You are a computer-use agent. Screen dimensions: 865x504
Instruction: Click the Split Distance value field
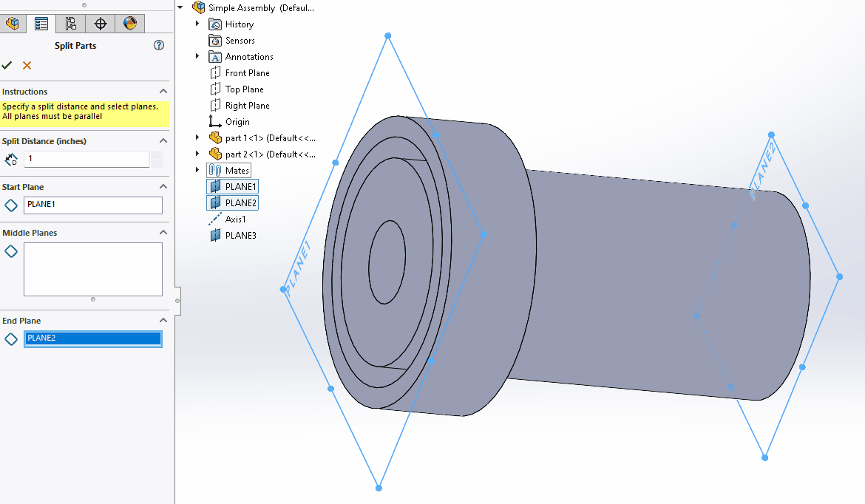86,159
